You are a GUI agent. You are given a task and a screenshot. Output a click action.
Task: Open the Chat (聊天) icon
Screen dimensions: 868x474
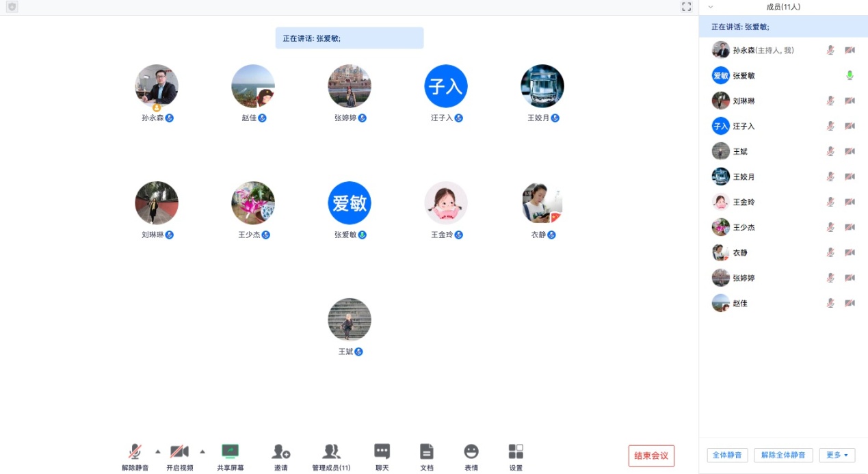coord(382,452)
